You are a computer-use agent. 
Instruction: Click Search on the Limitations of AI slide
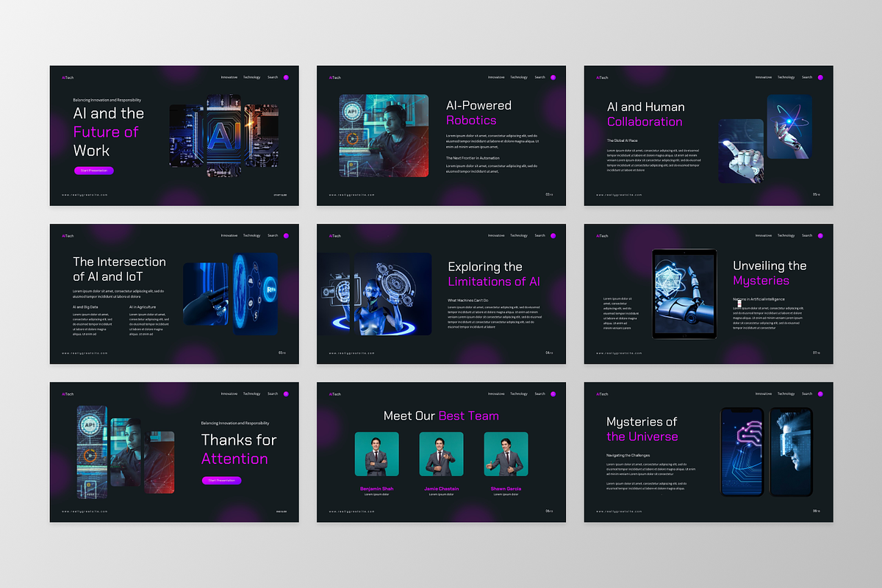(540, 235)
